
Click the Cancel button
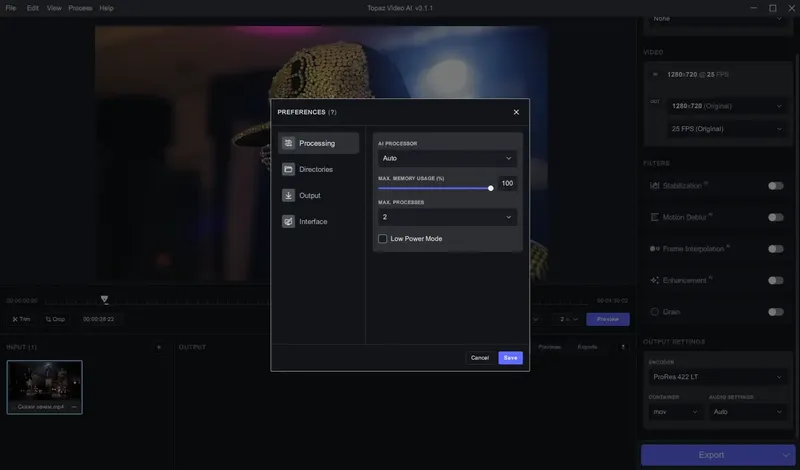point(480,358)
